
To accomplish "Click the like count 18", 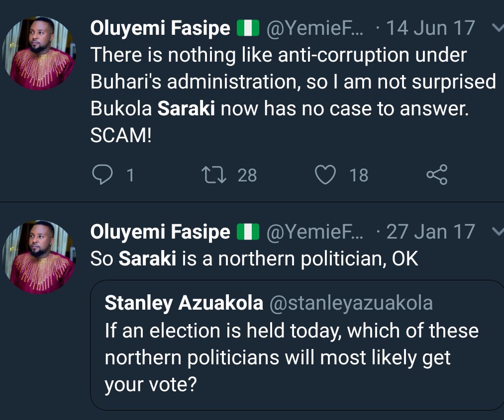I will click(359, 175).
